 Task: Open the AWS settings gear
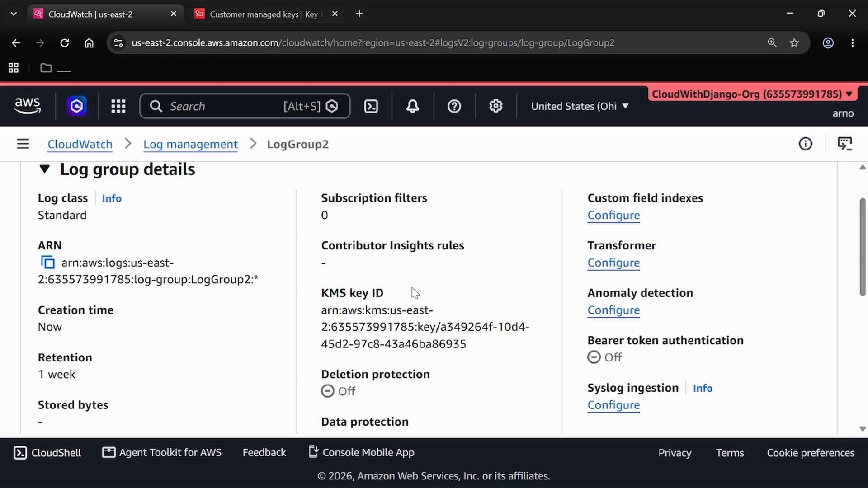tap(496, 106)
